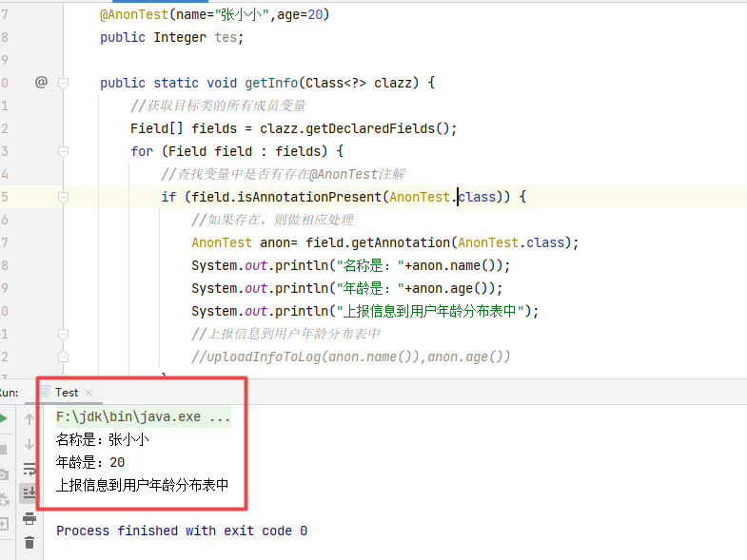Click Process finished with exit code 0
Viewport: 747px width, 560px height.
[182, 531]
